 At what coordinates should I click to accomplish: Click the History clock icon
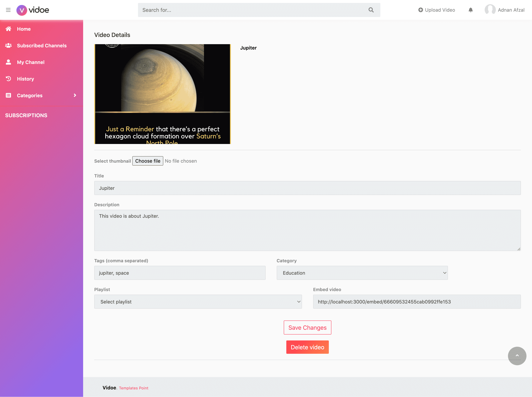8,79
